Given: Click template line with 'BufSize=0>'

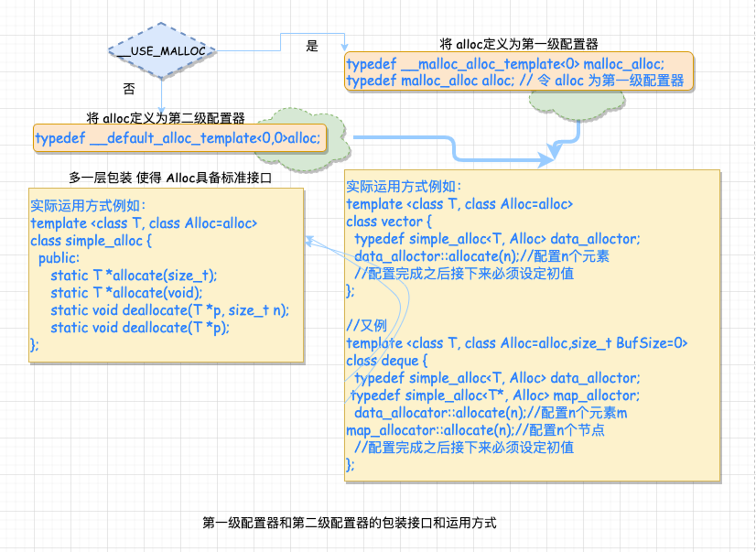Looking at the screenshot, I should (x=517, y=343).
